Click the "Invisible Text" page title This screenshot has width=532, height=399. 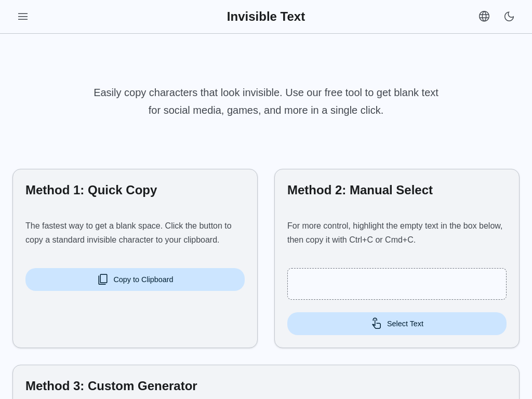pyautogui.click(x=266, y=16)
